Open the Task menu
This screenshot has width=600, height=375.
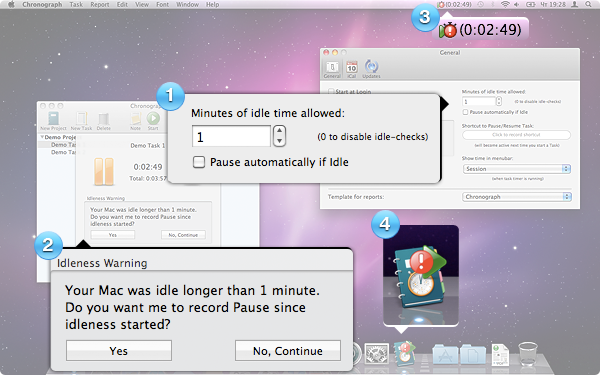click(76, 5)
